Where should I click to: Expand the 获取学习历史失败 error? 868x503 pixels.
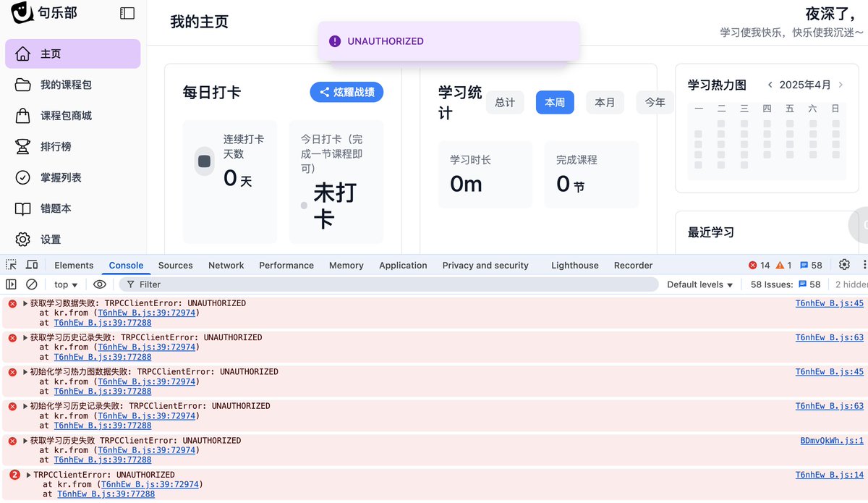tap(25, 440)
